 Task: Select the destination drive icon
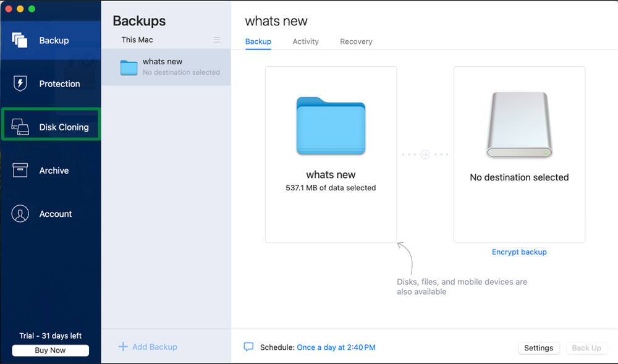pos(519,126)
